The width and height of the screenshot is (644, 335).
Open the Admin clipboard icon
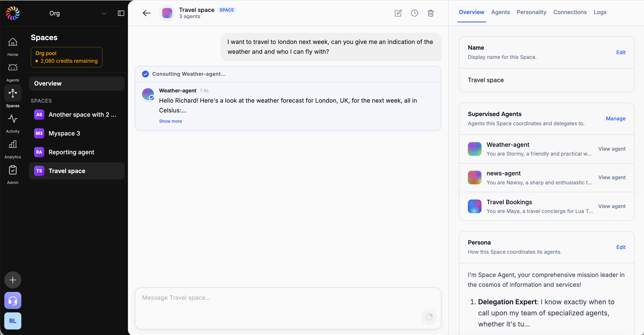(13, 170)
